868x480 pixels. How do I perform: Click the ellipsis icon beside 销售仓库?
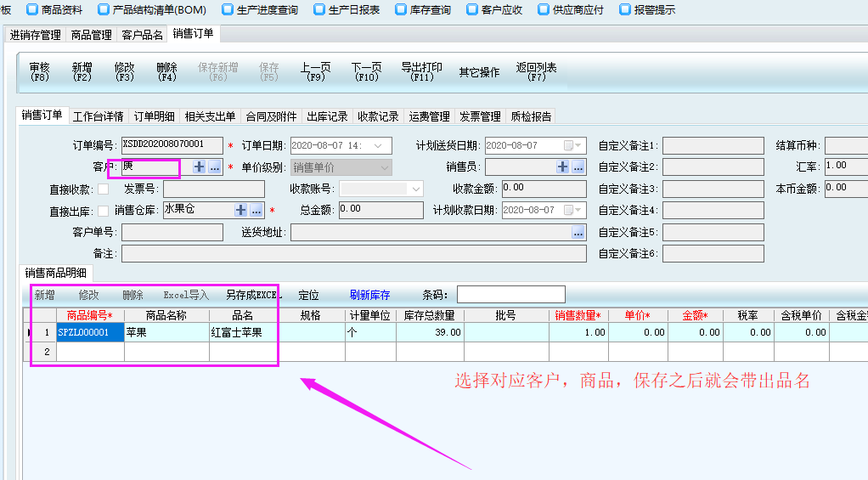[x=256, y=210]
